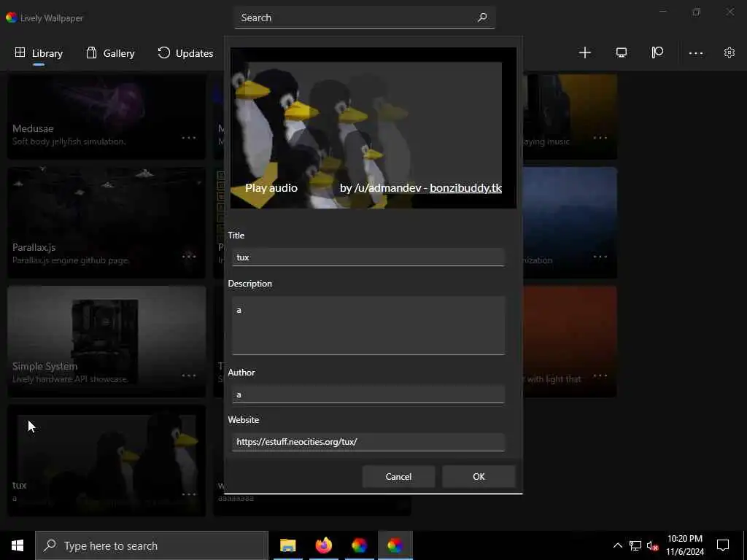Click the Add Wallpaper plus icon

click(584, 52)
